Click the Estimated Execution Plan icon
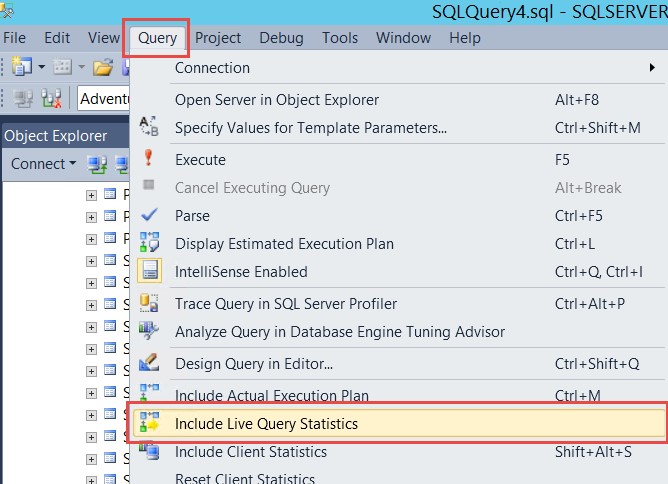The height and width of the screenshot is (484, 668). pyautogui.click(x=149, y=242)
